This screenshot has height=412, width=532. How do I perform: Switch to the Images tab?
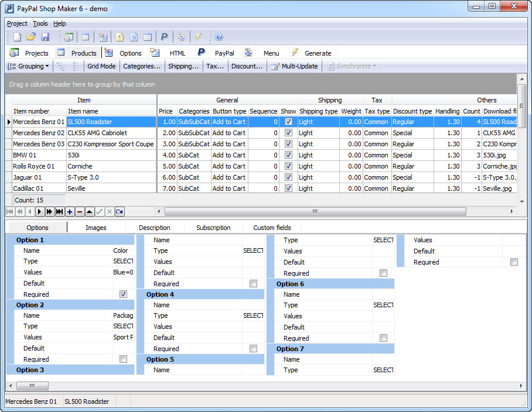point(96,228)
